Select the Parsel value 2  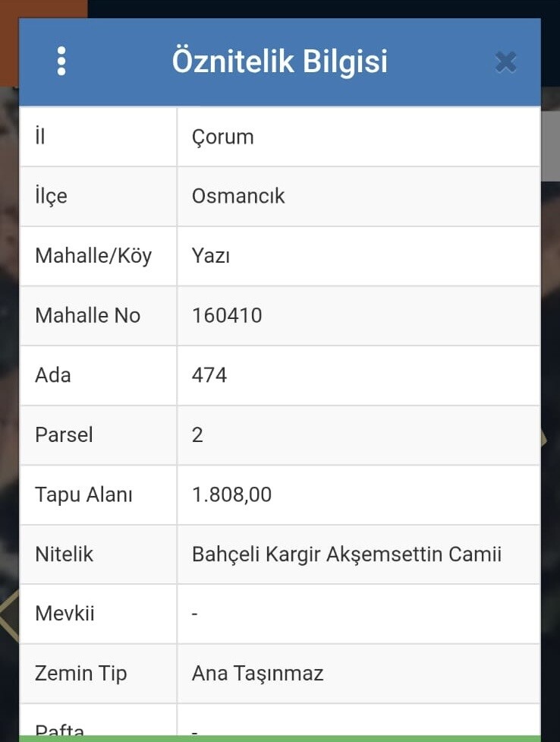[198, 434]
